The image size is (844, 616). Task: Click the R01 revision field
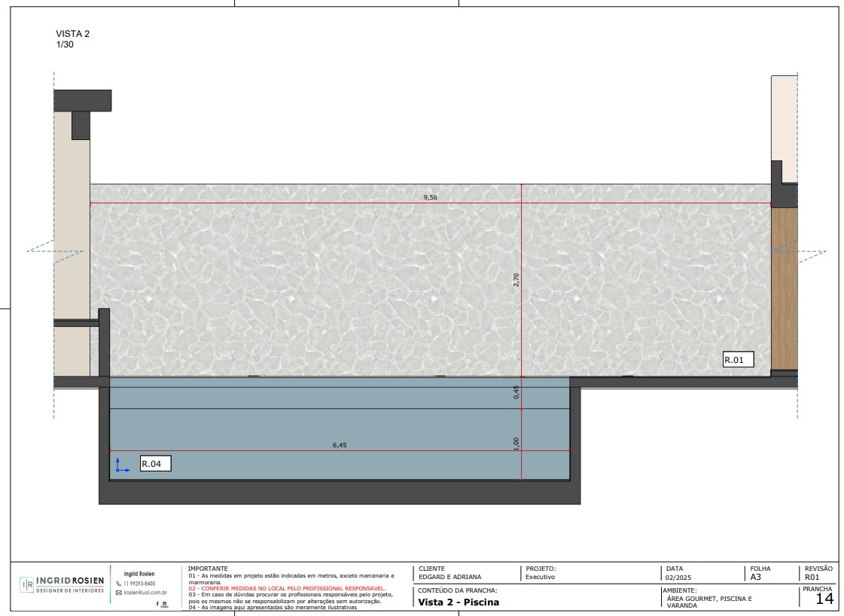click(x=812, y=578)
